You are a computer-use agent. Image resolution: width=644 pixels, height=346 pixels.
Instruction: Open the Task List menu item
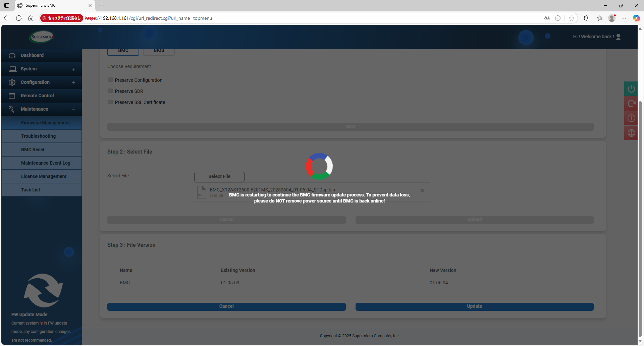tap(31, 190)
